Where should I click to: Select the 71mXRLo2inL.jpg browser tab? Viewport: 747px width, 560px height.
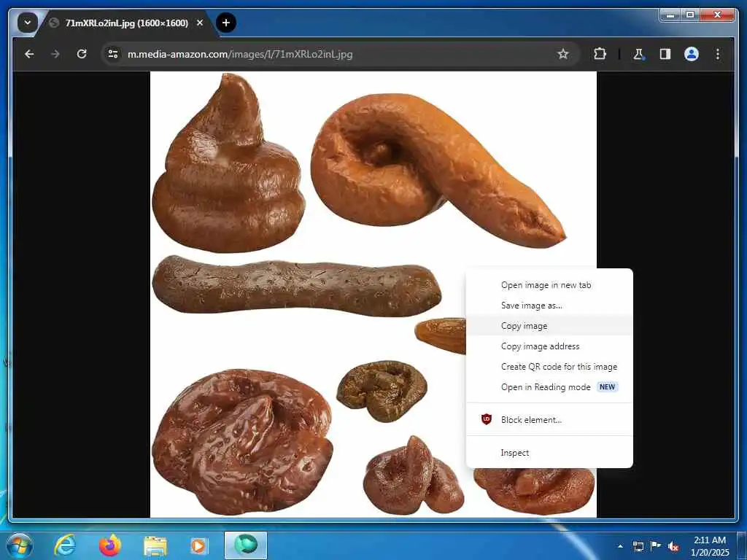point(127,23)
